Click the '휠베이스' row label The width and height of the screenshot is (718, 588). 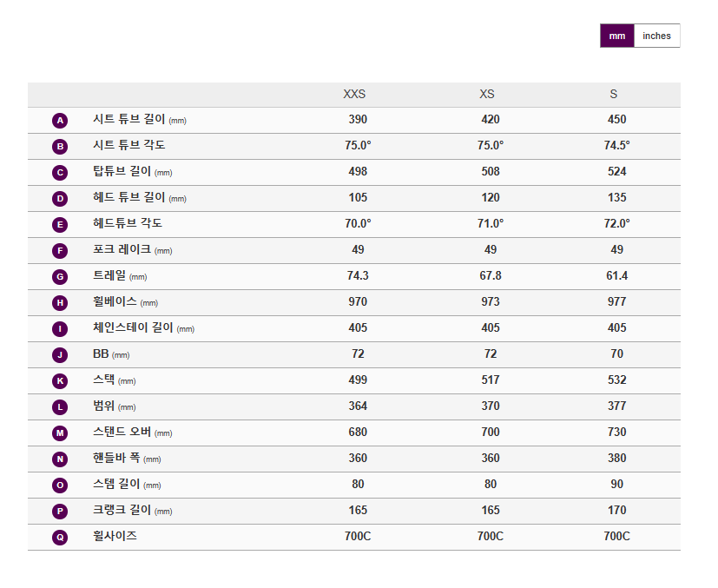click(x=115, y=301)
